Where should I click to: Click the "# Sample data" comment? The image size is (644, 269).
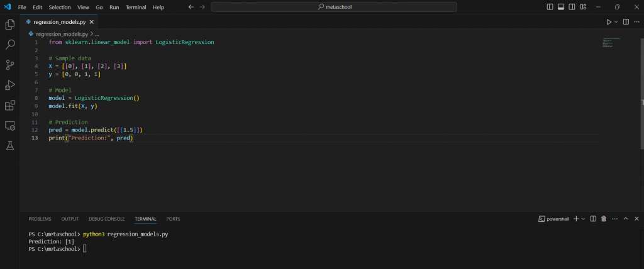coord(70,58)
